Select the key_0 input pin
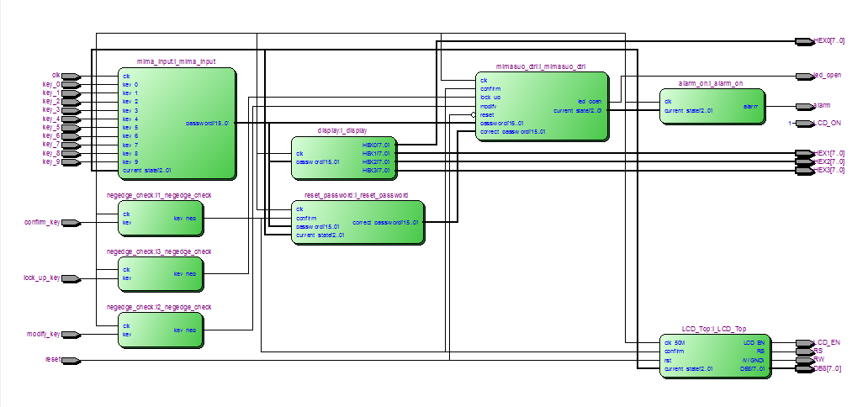The width and height of the screenshot is (868, 407). pos(71,85)
